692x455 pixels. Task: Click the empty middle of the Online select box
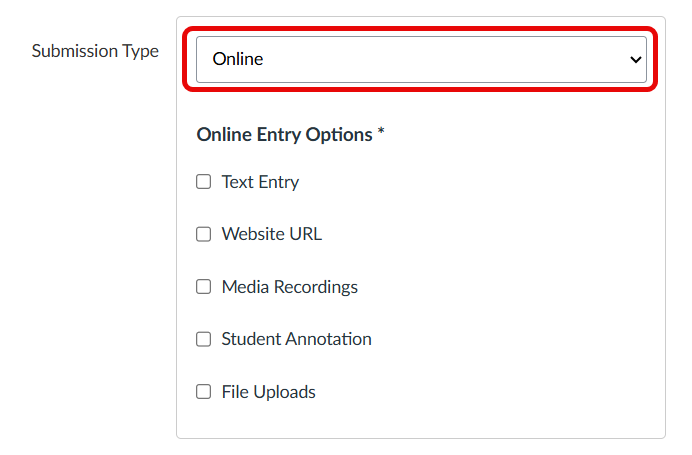(440, 59)
